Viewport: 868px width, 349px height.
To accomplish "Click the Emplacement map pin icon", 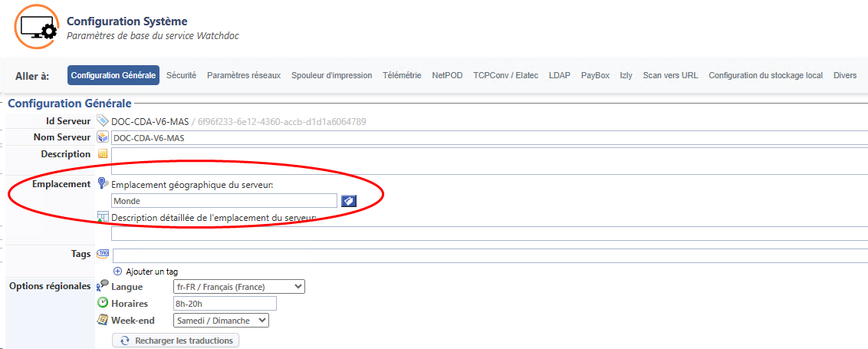I will tap(103, 183).
